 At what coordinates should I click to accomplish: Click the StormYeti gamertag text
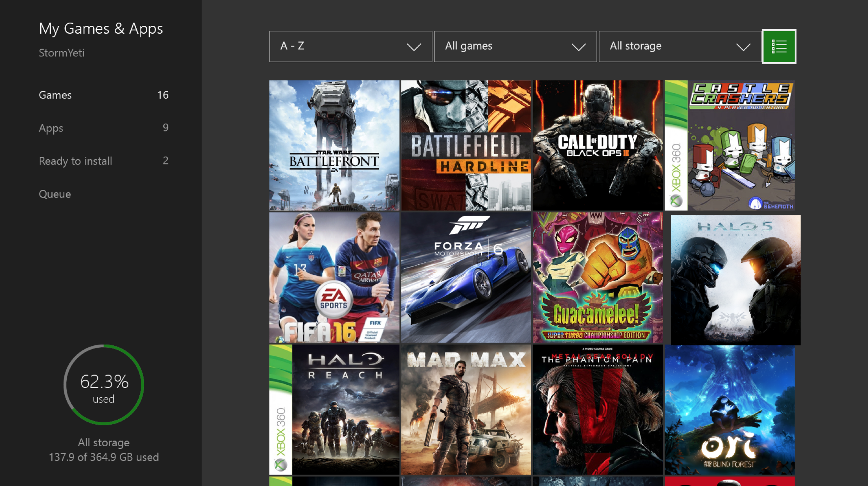coord(62,53)
